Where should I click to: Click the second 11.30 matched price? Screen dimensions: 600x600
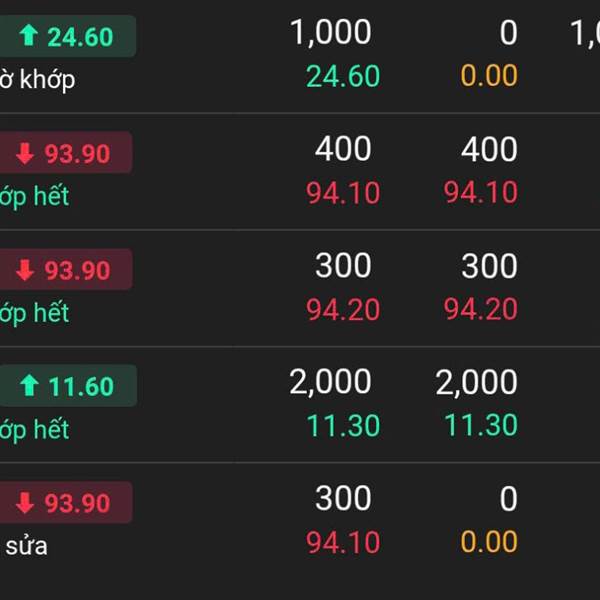(481, 425)
